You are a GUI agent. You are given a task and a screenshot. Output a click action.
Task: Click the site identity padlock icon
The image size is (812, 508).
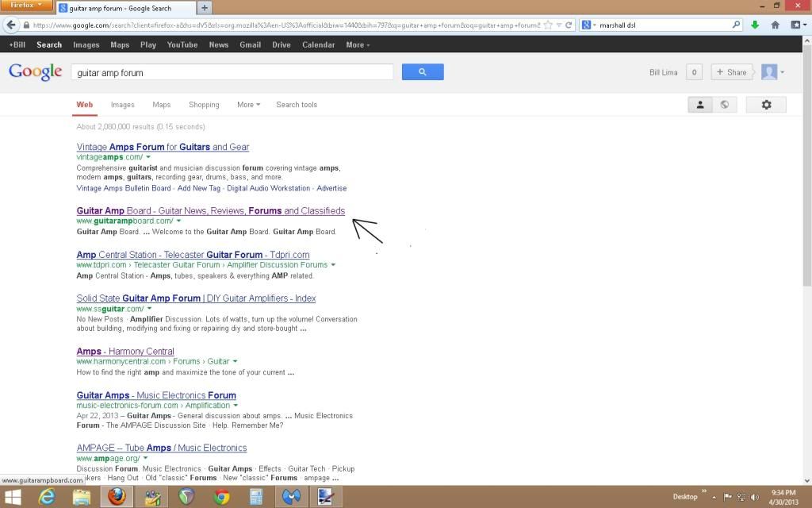click(26, 25)
